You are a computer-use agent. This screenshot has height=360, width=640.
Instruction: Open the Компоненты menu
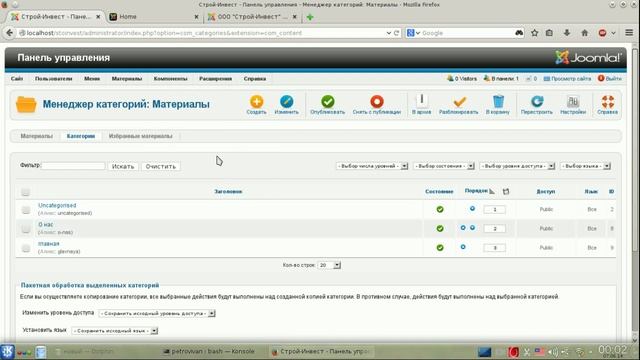coord(171,78)
